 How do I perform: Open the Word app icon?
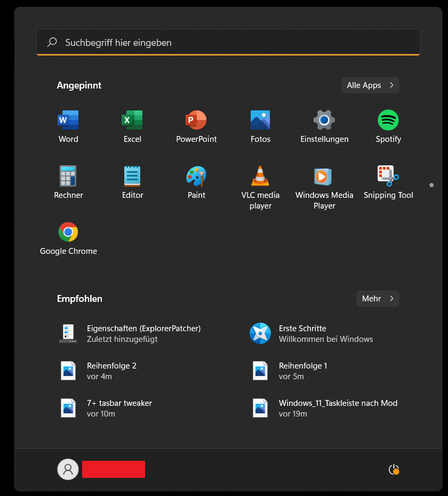point(68,121)
